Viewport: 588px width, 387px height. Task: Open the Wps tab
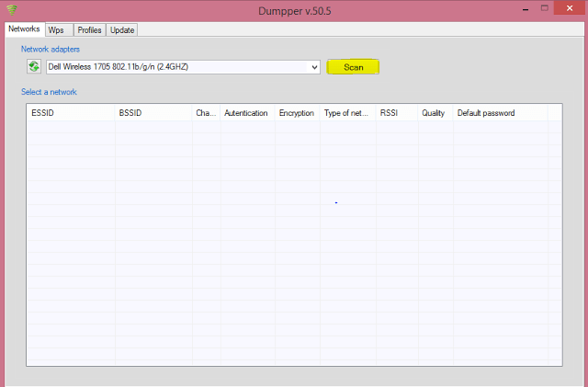[59, 30]
